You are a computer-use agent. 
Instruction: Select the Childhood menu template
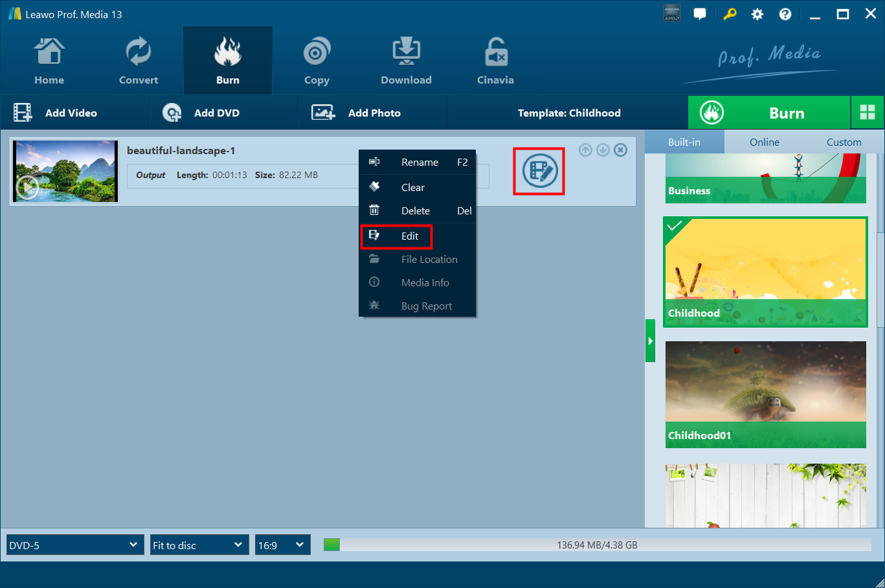(x=766, y=271)
